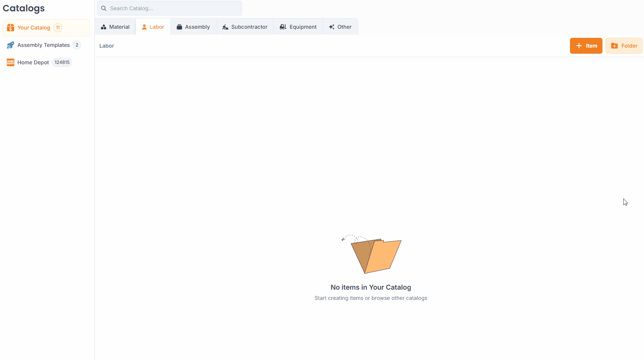Click the rocket icon next to Assembly Templates
644x360 pixels.
click(x=11, y=45)
